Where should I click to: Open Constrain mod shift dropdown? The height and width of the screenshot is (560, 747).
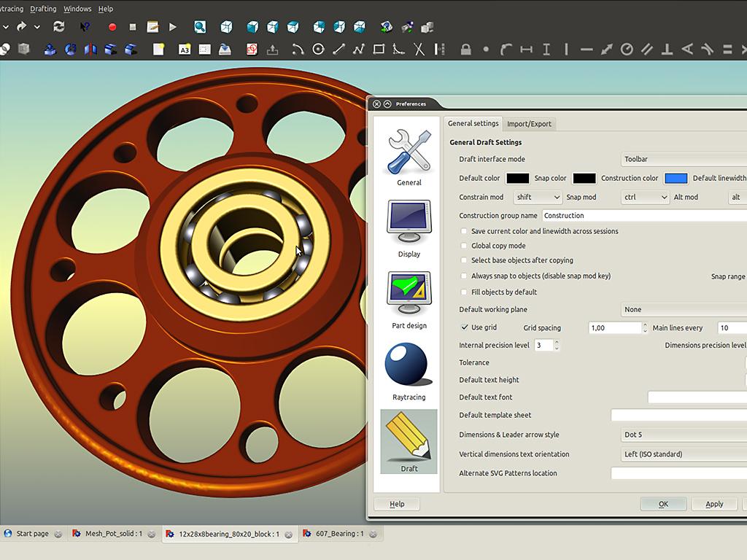click(x=538, y=197)
